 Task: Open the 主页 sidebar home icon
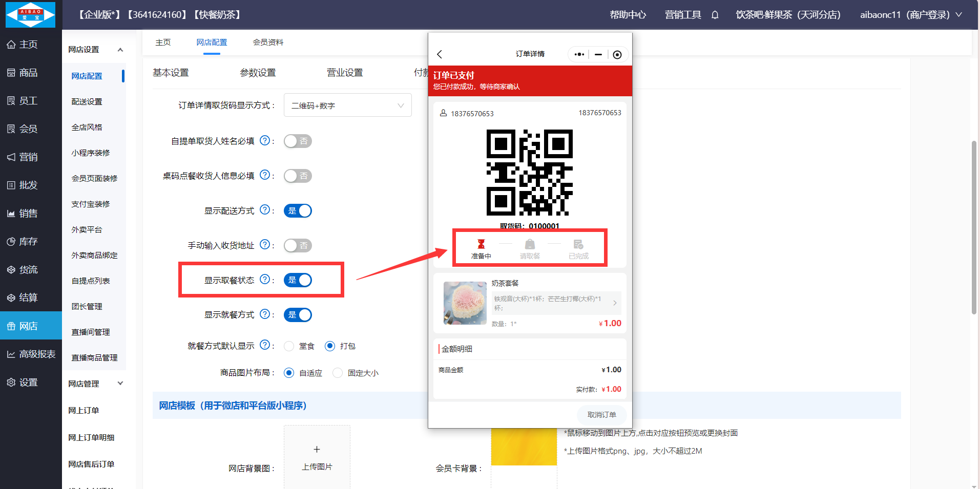(11, 45)
